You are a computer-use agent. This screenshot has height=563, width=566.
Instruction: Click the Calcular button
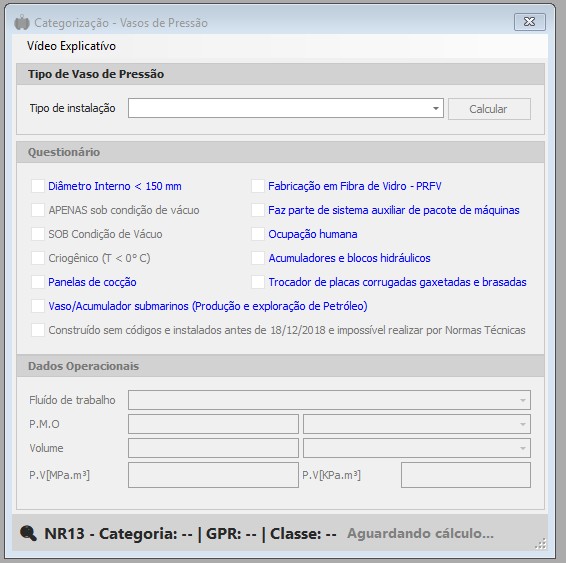(489, 109)
